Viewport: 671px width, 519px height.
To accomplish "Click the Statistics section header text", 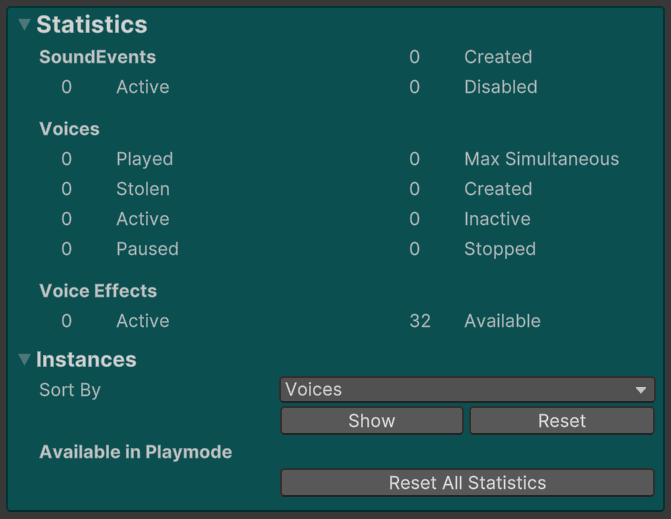I will [91, 25].
